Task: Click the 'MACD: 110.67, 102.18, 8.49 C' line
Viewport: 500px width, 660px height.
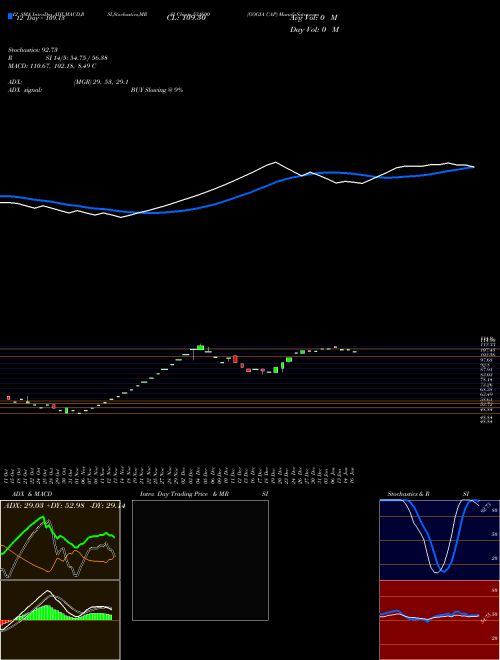Action: click(x=52, y=66)
